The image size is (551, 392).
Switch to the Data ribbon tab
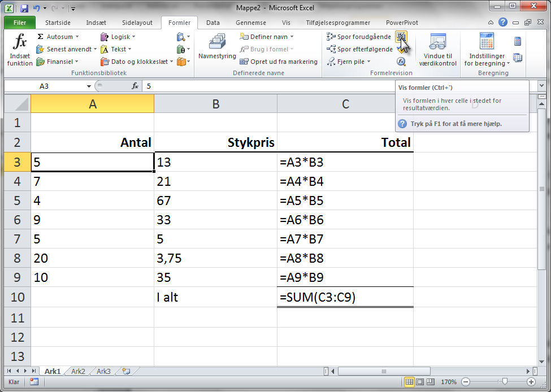[212, 23]
